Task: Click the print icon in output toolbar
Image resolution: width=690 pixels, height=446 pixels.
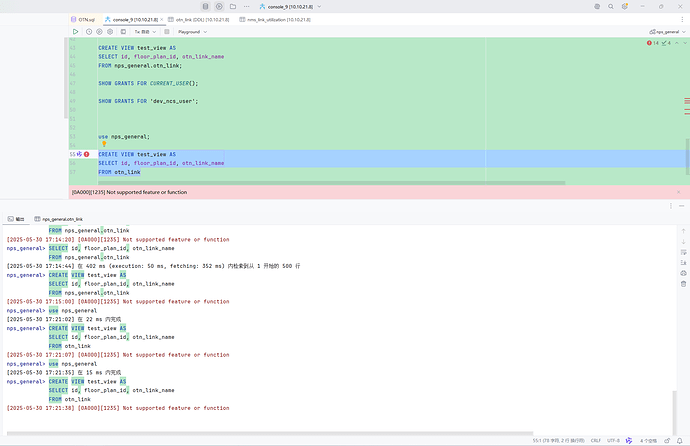Action: tap(683, 273)
